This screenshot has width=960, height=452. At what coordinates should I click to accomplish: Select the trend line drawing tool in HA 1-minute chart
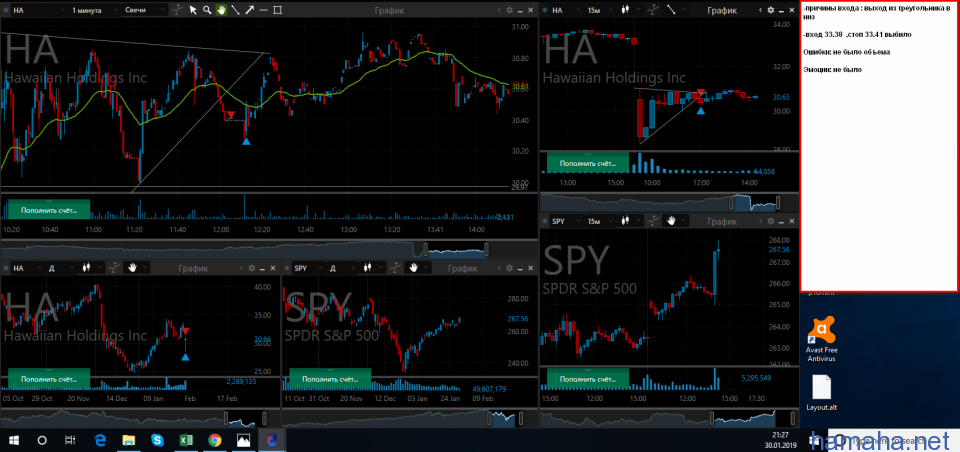click(235, 10)
